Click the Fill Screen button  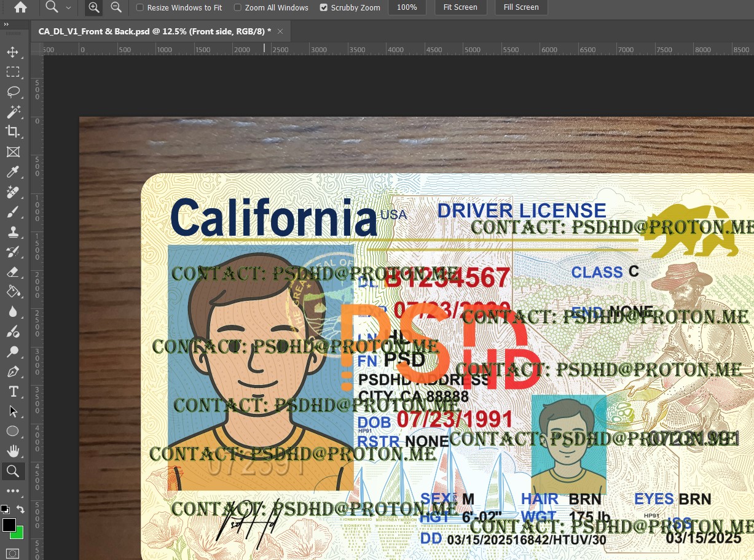tap(521, 7)
